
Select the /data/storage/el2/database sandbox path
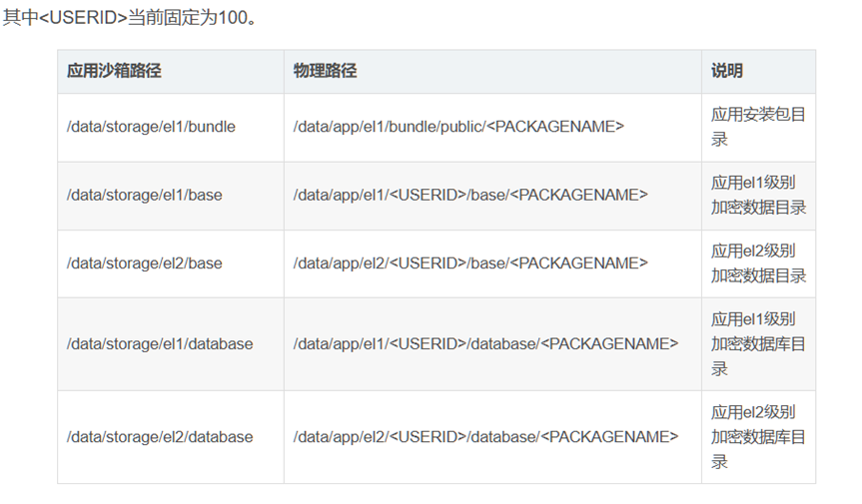coord(160,437)
